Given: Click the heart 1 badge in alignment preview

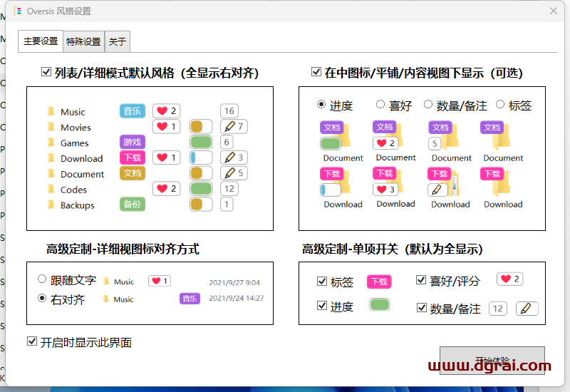Looking at the screenshot, I should [160, 281].
